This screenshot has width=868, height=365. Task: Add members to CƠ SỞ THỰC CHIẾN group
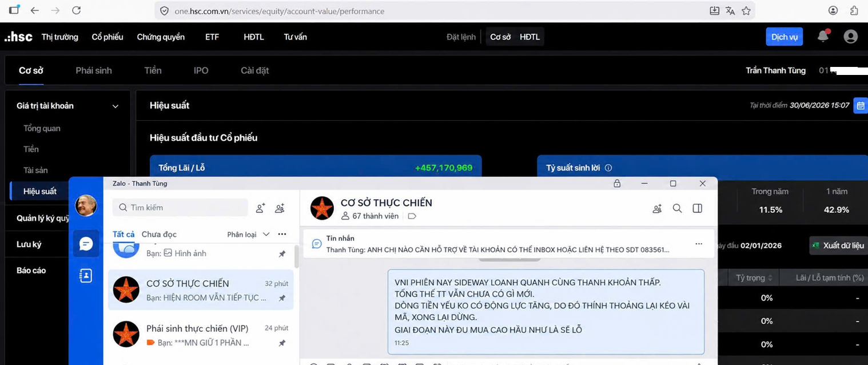(x=657, y=209)
